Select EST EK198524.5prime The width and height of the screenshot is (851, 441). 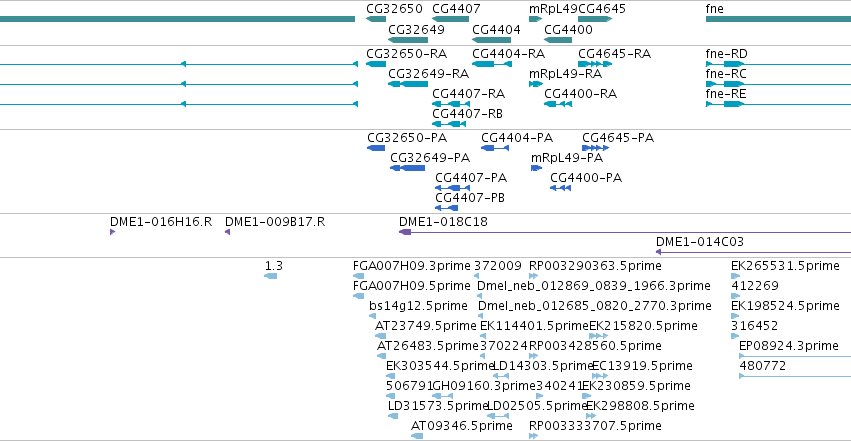(785, 306)
